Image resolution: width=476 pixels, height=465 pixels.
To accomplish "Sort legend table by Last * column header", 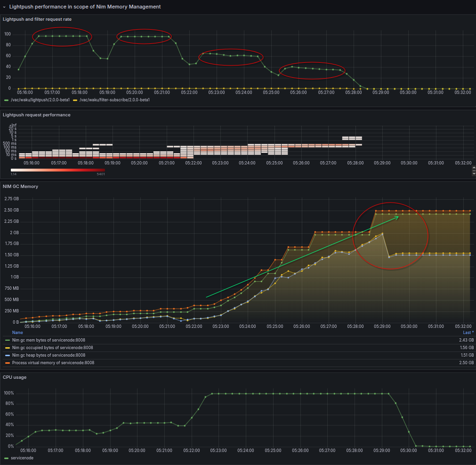I will point(468,333).
